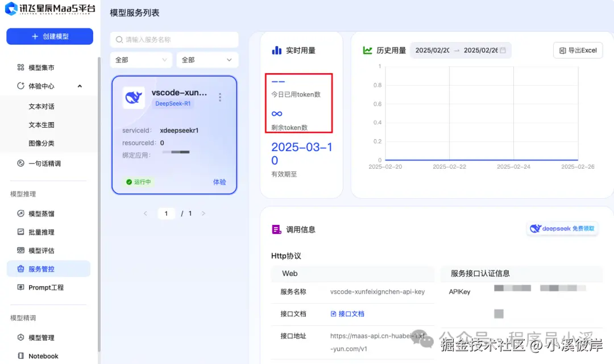The image size is (614, 364).
Task: Click the Notebook icon
Action: click(21, 355)
